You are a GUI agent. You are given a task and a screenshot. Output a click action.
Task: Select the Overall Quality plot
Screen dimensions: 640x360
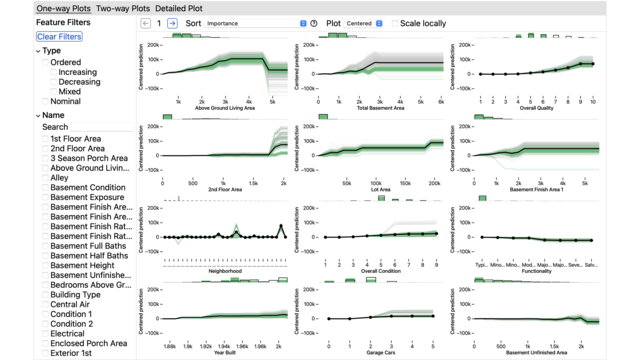525,72
